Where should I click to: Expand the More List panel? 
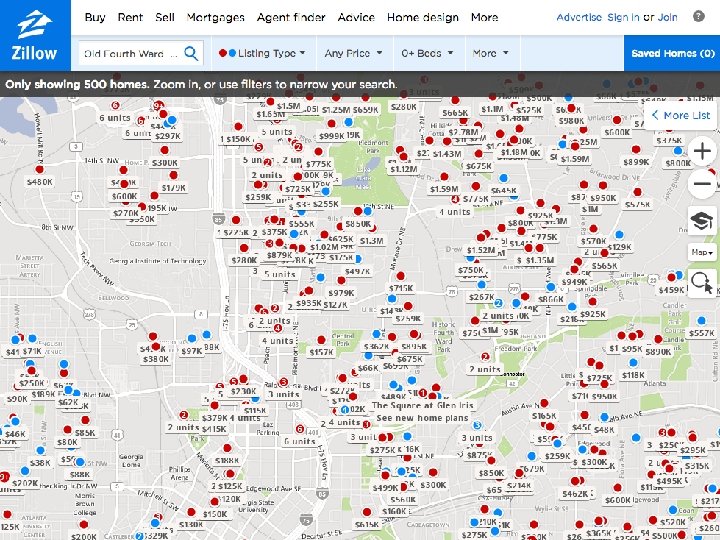click(681, 115)
